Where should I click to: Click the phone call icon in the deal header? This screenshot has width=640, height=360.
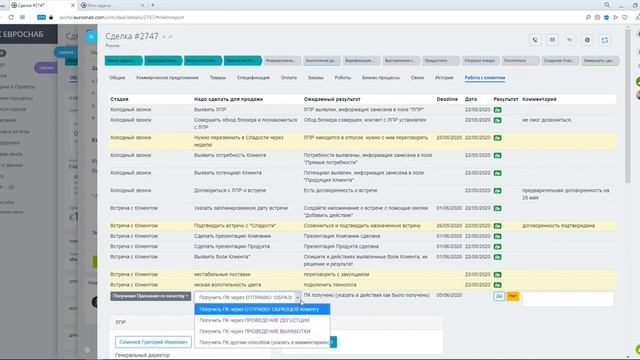(535, 40)
